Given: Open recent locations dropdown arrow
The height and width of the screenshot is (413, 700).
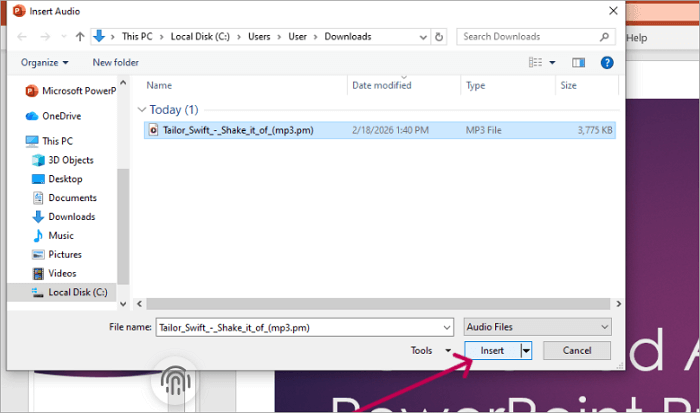Looking at the screenshot, I should coord(64,37).
